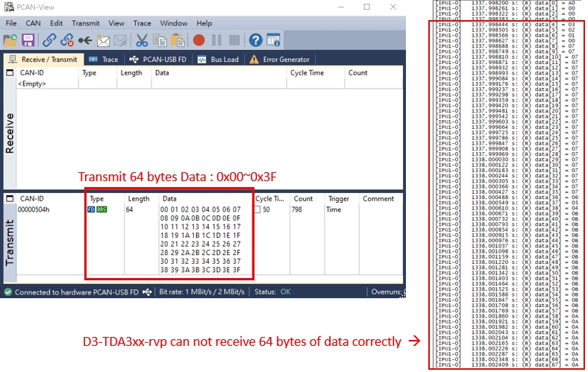The image size is (588, 372).
Task: Click the Edit Message envelope-with-pencil icon
Action: point(121,40)
